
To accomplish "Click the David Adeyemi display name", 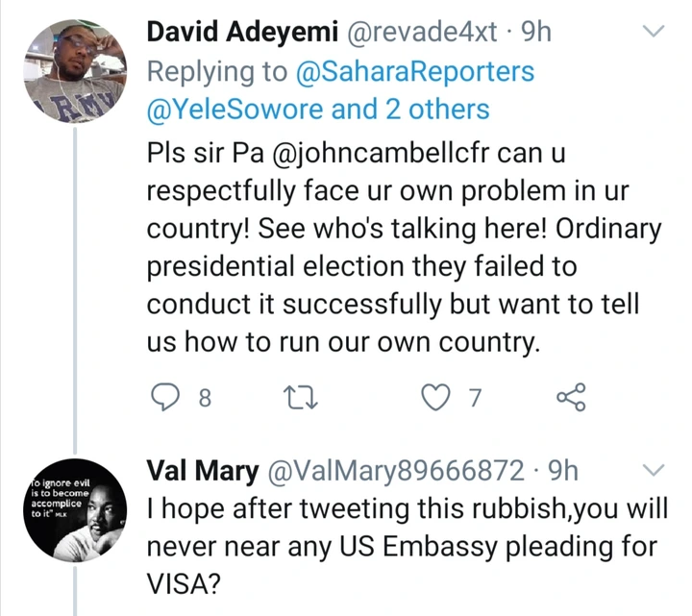I will click(x=241, y=33).
